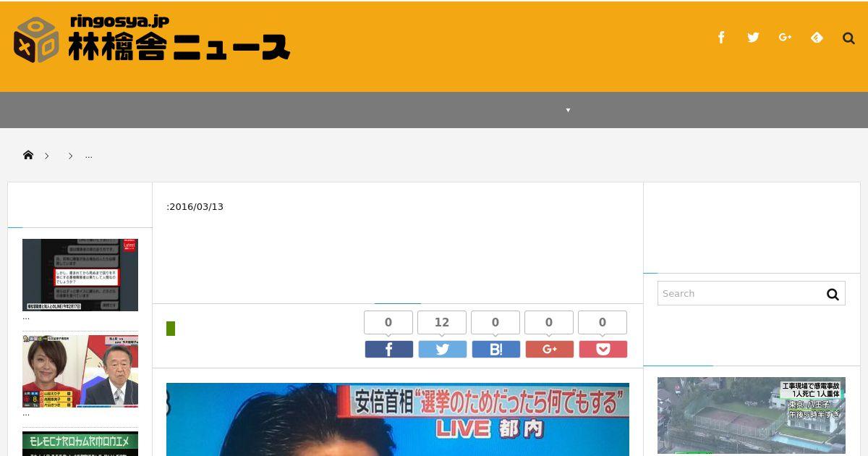
Task: Click the article date 2016/03/13
Action: tap(197, 207)
